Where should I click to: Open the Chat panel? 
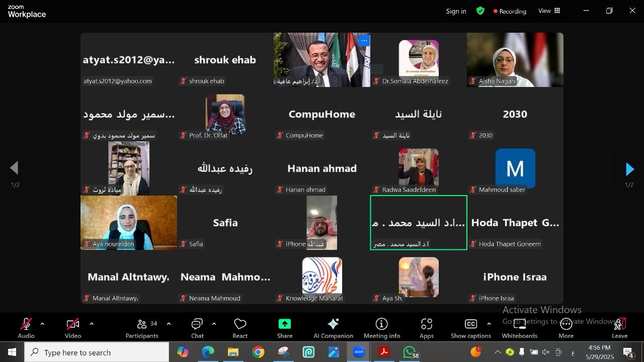[x=197, y=328]
